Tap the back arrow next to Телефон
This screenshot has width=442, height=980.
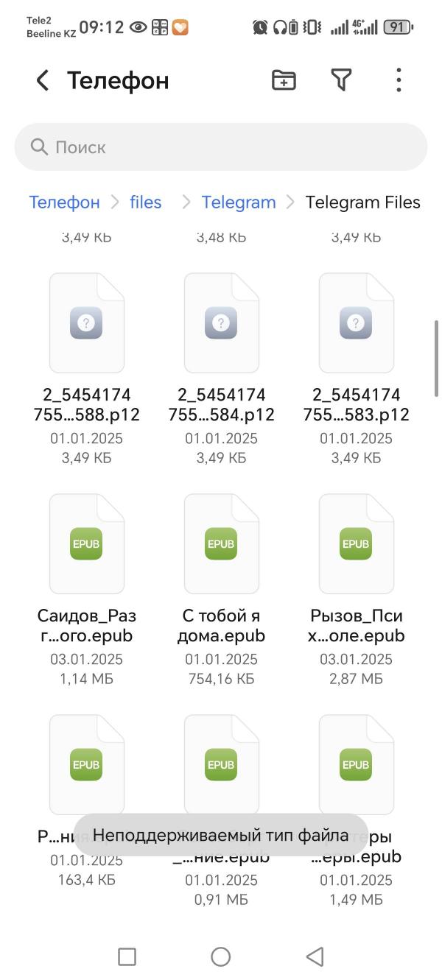(x=43, y=80)
